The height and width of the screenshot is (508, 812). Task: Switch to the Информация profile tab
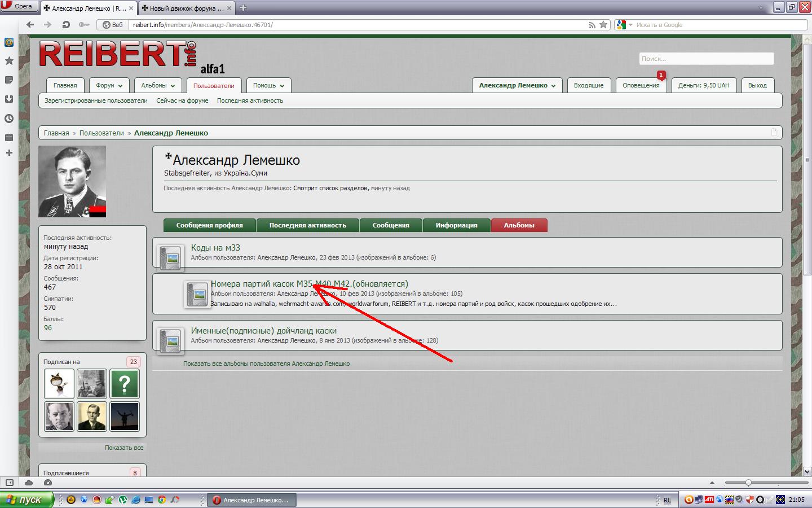coord(456,225)
